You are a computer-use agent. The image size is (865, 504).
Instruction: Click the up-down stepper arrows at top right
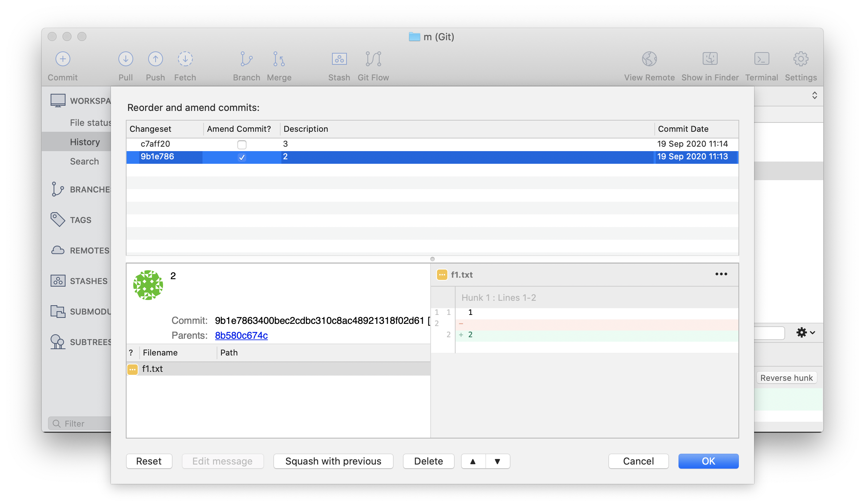(x=814, y=95)
